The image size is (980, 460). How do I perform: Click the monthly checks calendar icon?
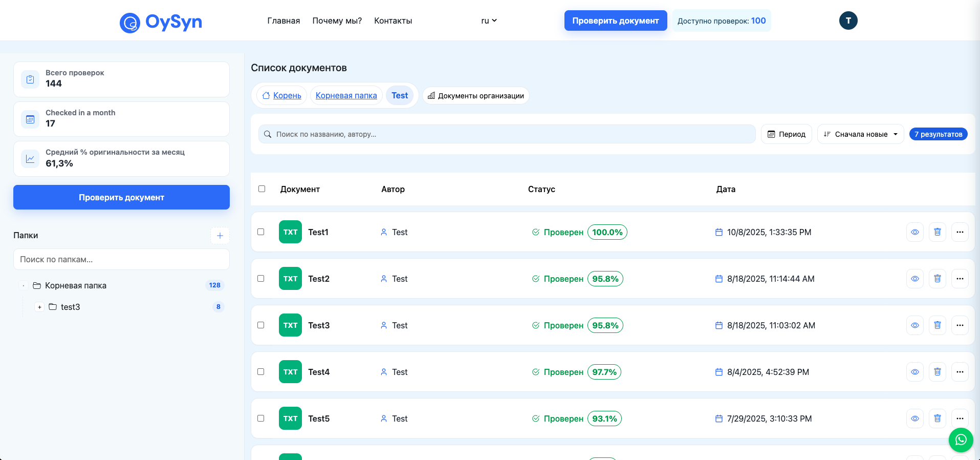pyautogui.click(x=30, y=119)
